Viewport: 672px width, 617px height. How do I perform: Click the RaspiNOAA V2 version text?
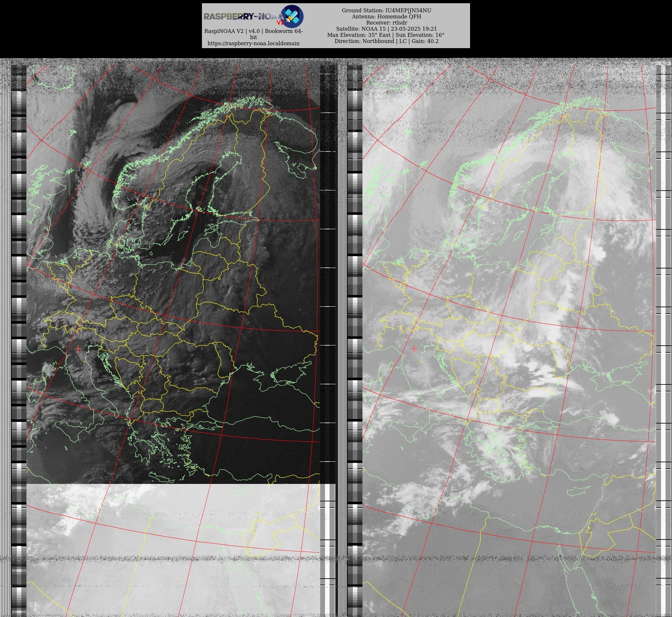point(253,34)
